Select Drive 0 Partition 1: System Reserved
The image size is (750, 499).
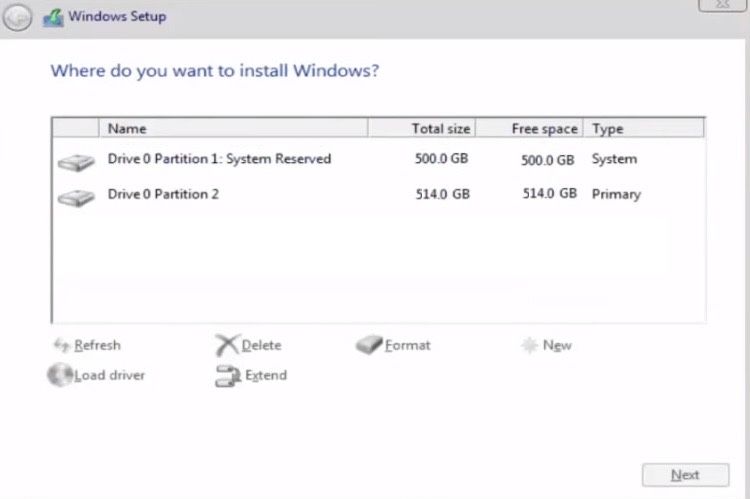(219, 159)
